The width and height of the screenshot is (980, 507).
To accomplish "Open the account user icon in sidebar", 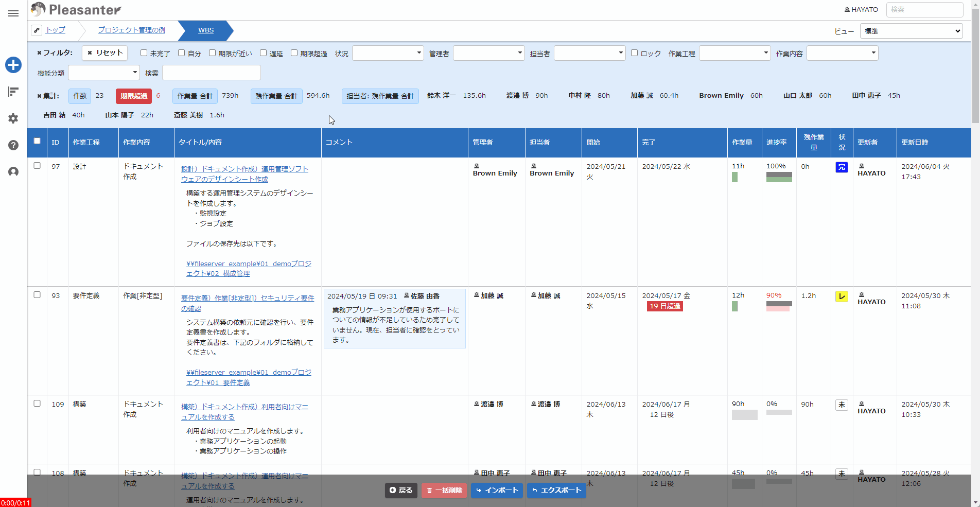I will pos(13,172).
